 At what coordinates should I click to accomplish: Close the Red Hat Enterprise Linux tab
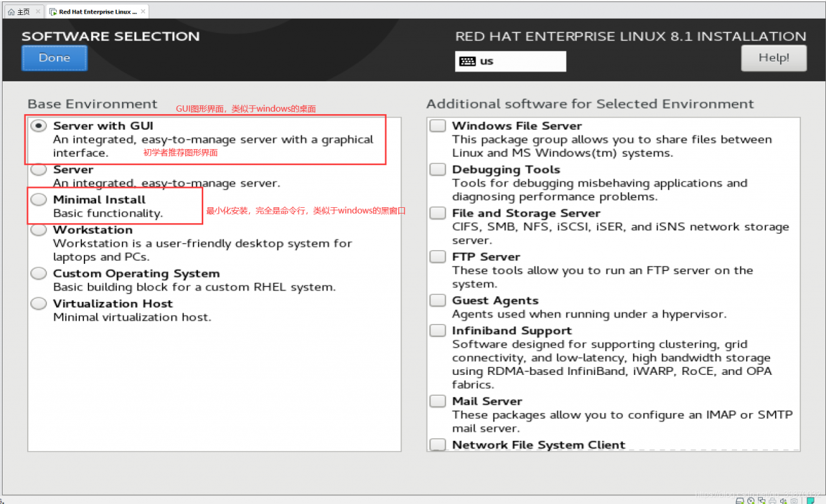143,12
